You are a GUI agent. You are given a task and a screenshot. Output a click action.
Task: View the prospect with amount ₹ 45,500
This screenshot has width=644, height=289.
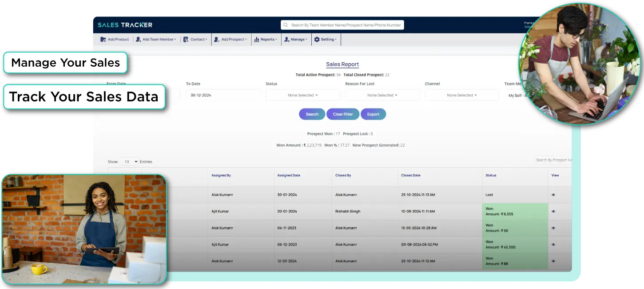(553, 245)
